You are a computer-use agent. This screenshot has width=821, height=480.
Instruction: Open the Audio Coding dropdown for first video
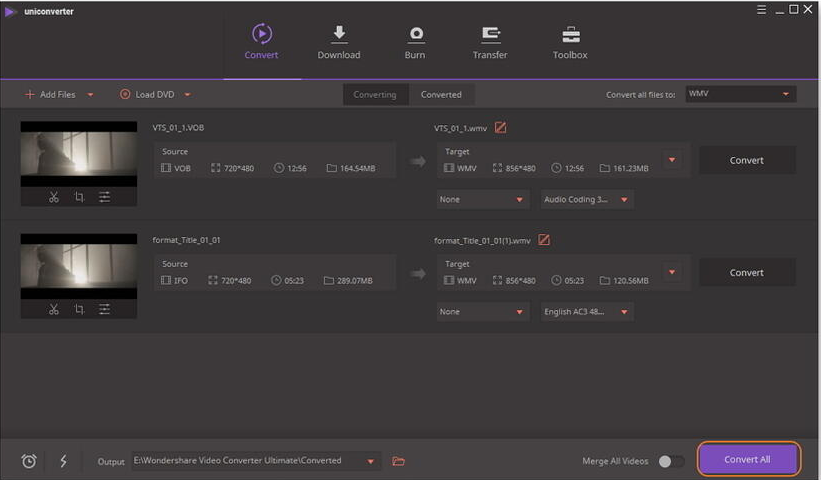coord(587,199)
